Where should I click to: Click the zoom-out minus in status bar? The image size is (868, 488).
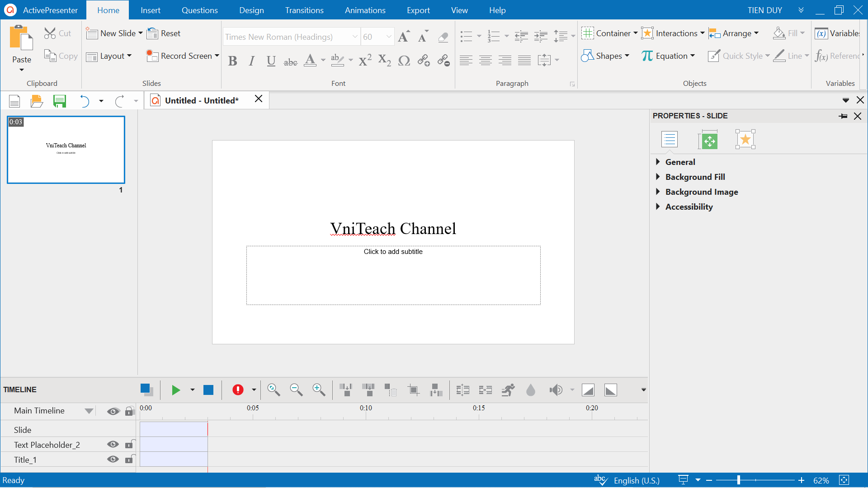click(x=709, y=480)
